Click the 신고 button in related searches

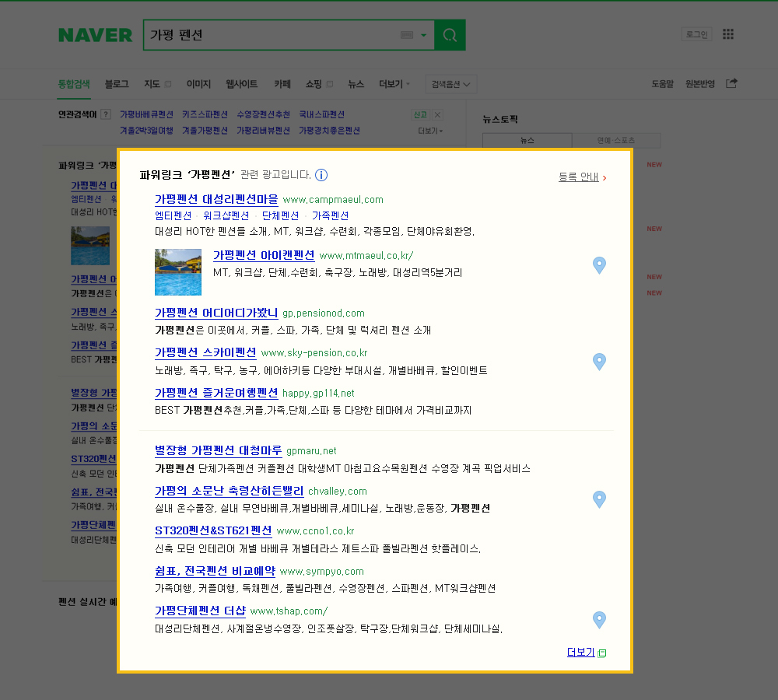click(x=420, y=114)
